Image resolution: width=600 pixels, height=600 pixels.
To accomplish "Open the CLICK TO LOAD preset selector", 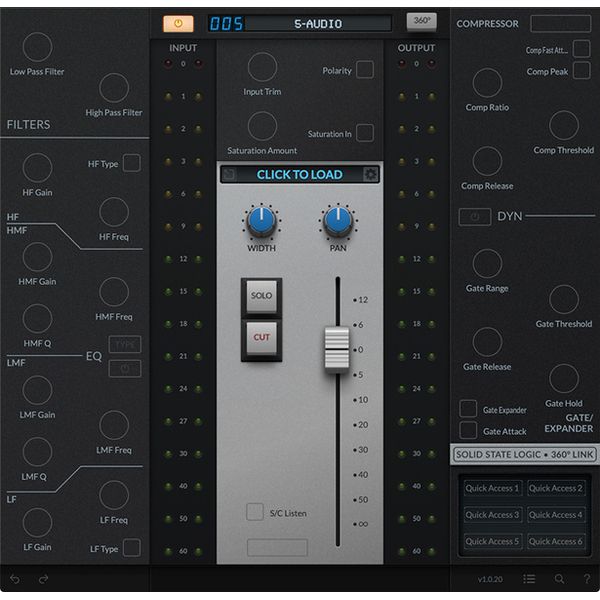I will [x=298, y=174].
